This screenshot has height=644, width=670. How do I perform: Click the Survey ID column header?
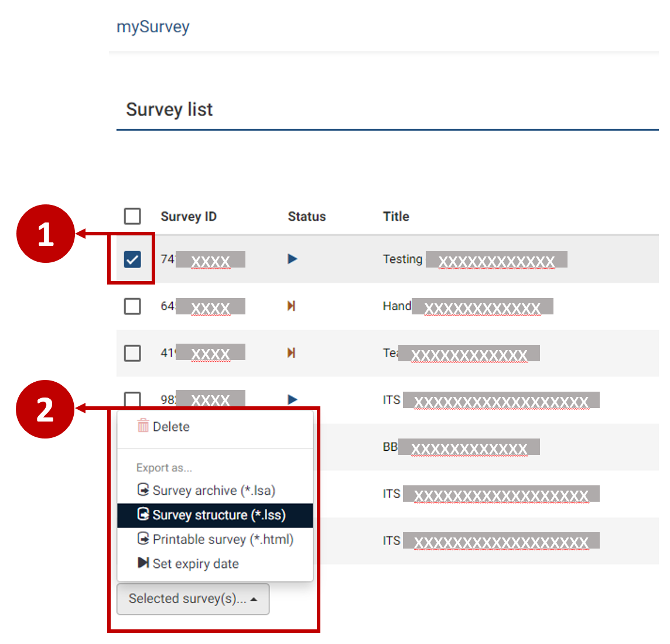(x=189, y=216)
